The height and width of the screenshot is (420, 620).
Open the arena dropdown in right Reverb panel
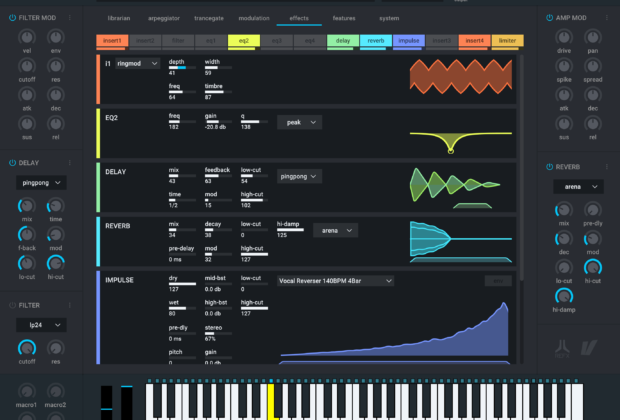tap(578, 187)
